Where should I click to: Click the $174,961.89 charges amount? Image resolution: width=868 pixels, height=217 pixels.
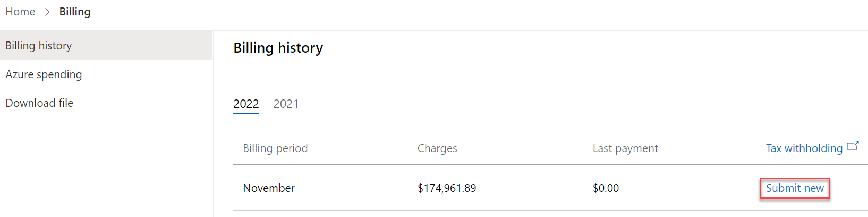[447, 188]
